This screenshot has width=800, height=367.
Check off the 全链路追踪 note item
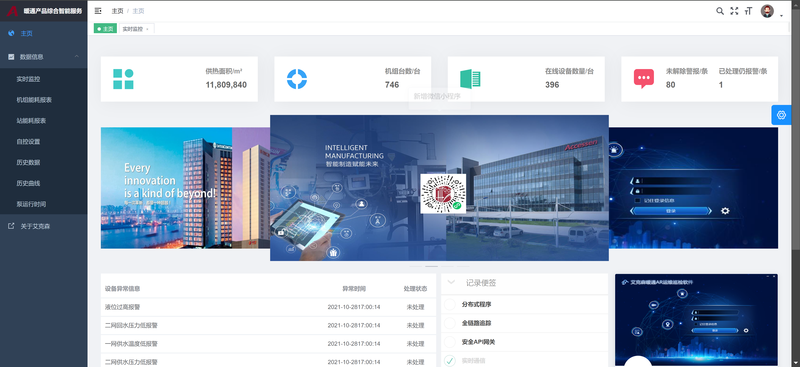pos(449,323)
